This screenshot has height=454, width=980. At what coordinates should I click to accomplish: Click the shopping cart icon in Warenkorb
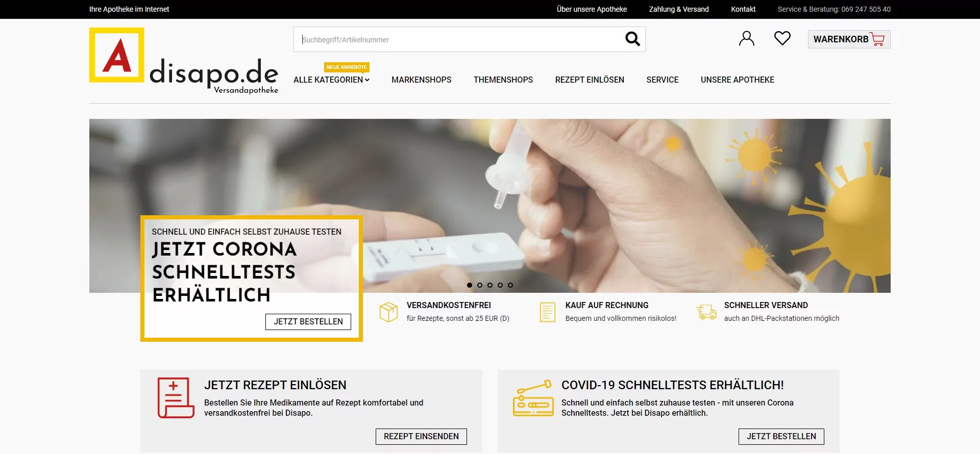click(x=877, y=39)
